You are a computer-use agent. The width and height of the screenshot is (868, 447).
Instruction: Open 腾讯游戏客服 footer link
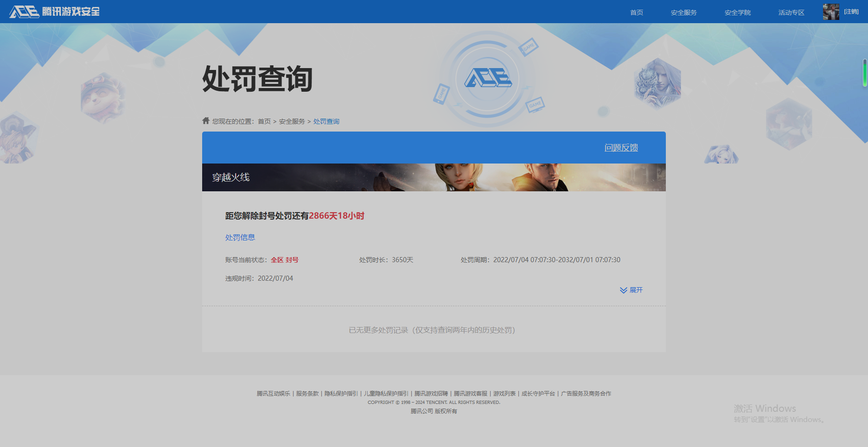click(x=471, y=393)
